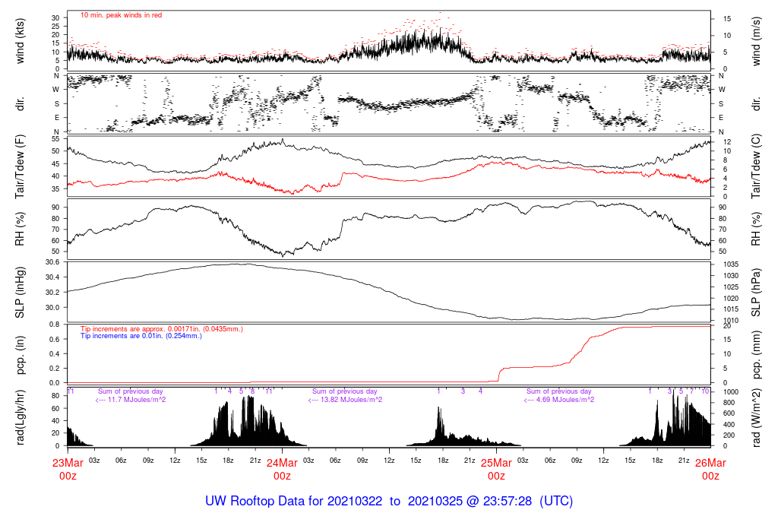Click the left 'wind (kts)' axis label
This screenshot has width=778, height=532.
[20, 41]
